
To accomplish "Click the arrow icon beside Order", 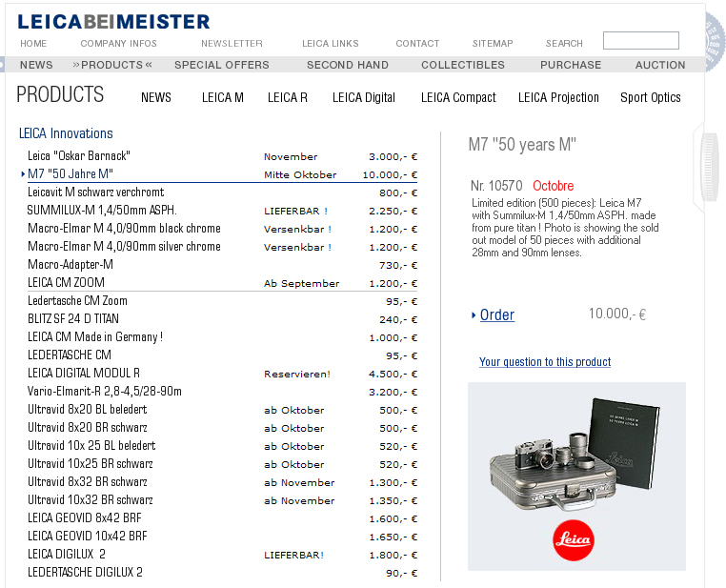I will [474, 315].
